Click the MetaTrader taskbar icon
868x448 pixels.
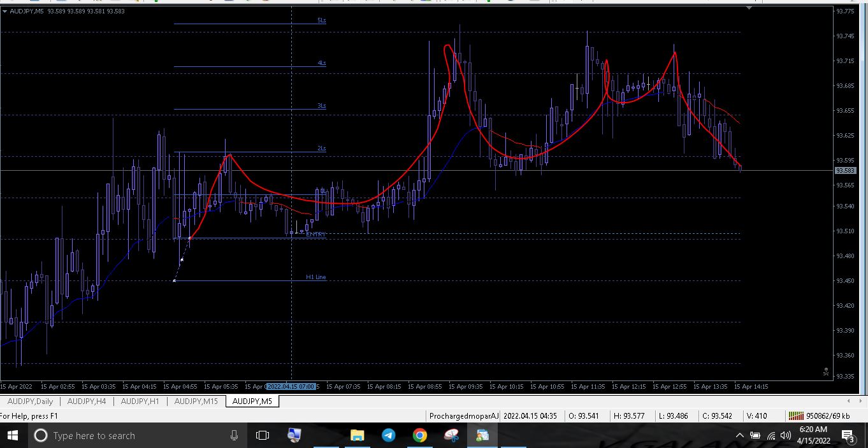coord(482,435)
